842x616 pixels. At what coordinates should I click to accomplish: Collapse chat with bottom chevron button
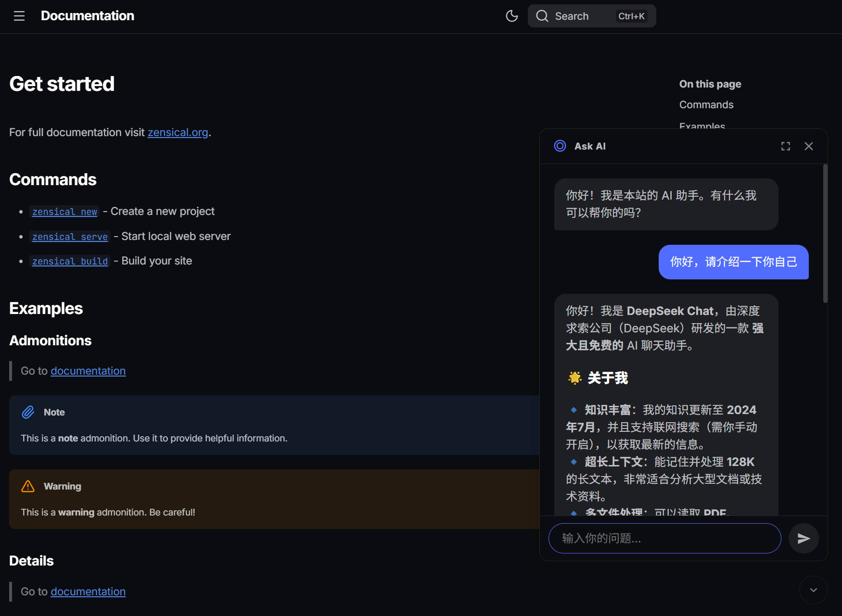(x=813, y=590)
